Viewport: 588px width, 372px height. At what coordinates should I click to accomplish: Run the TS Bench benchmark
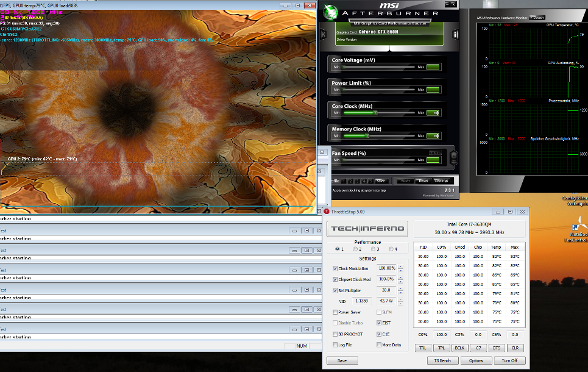coord(442,360)
